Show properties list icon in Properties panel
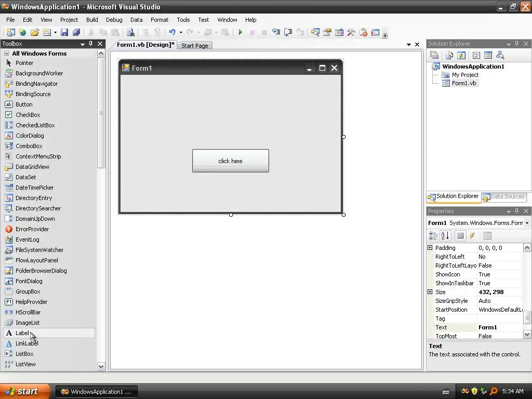 [x=460, y=235]
